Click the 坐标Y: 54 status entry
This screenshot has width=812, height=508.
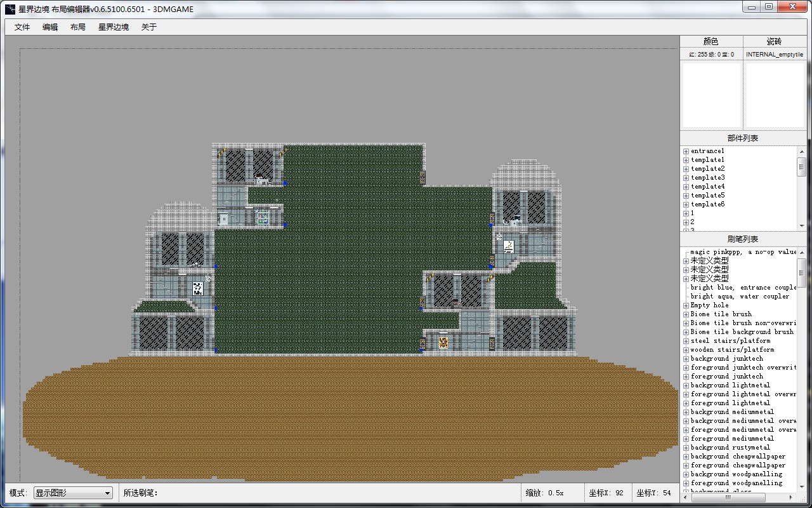[653, 493]
